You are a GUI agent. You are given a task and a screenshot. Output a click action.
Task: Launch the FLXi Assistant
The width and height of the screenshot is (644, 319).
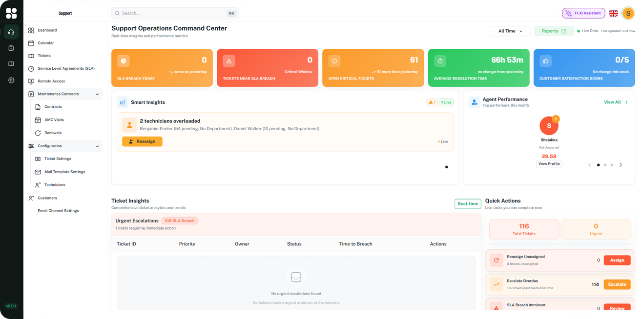pyautogui.click(x=583, y=13)
